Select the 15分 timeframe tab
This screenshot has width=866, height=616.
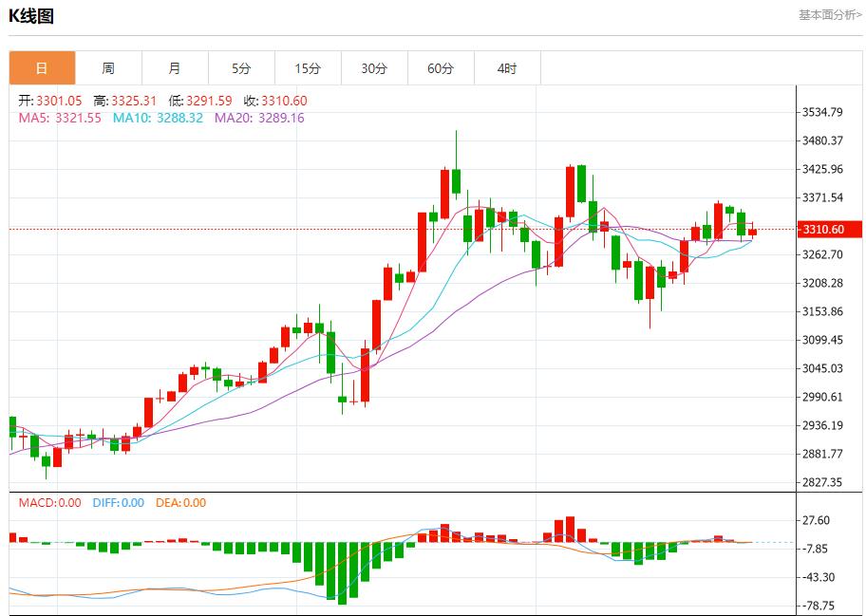[308, 68]
